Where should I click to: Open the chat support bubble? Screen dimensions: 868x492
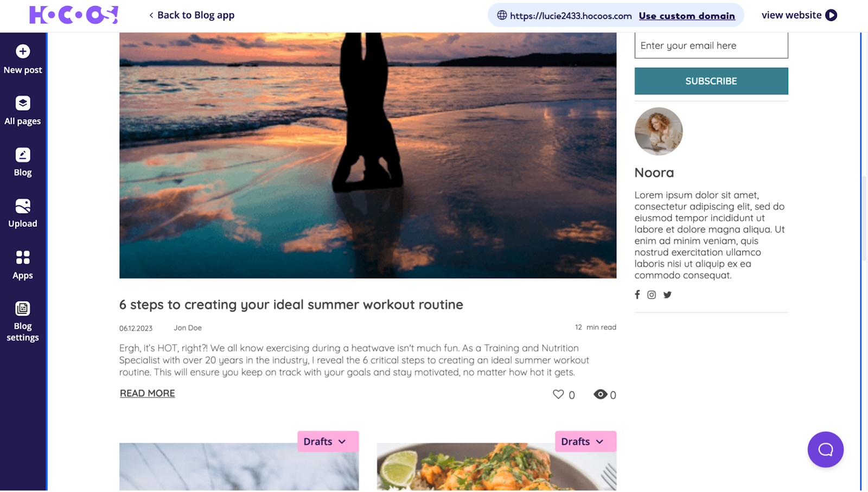[x=825, y=449]
